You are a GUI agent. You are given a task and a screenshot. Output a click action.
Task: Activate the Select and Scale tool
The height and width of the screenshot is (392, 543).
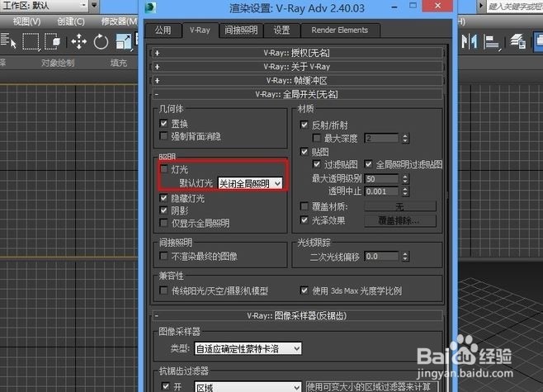[x=124, y=41]
